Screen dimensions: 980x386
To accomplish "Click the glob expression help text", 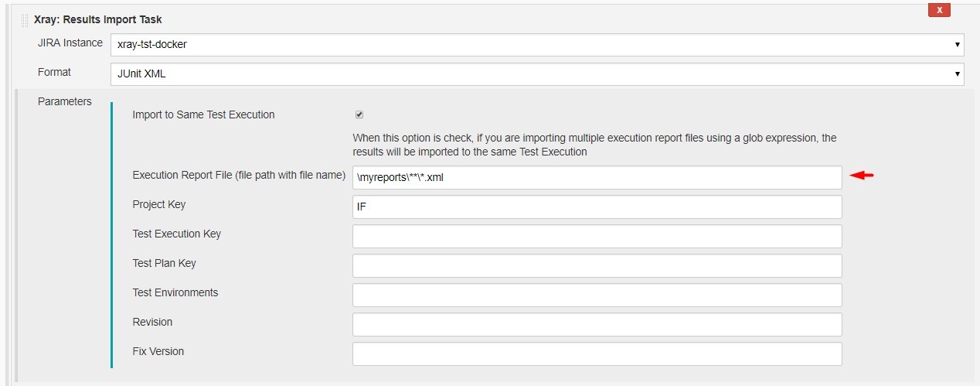I will click(x=594, y=145).
